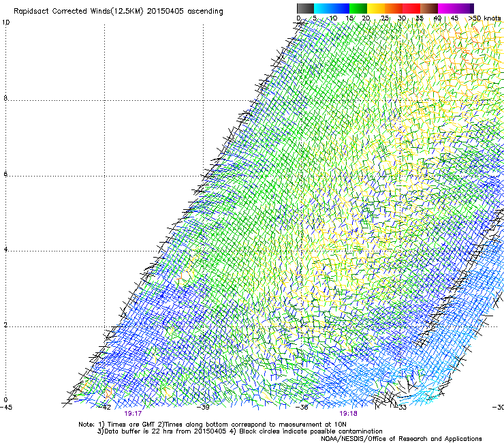Click the '-42' longitude axis label
The height and width of the screenshot is (443, 504).
(x=105, y=407)
